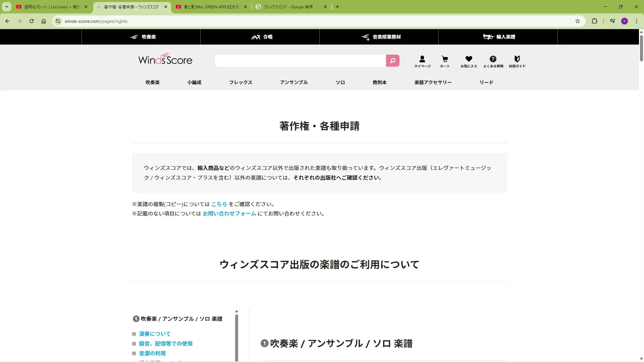Open media controls icon in toolbar
The width and height of the screenshot is (644, 362).
point(612,21)
